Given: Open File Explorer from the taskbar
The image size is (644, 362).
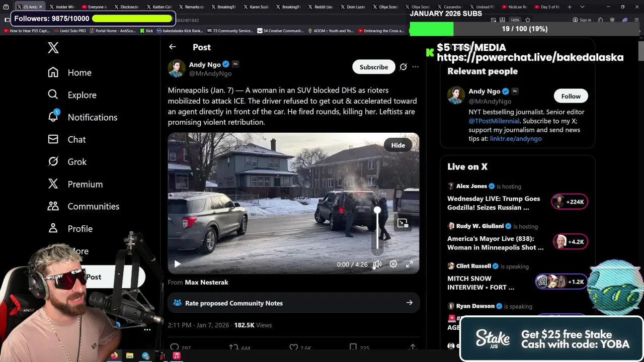Looking at the screenshot, I should [130, 355].
